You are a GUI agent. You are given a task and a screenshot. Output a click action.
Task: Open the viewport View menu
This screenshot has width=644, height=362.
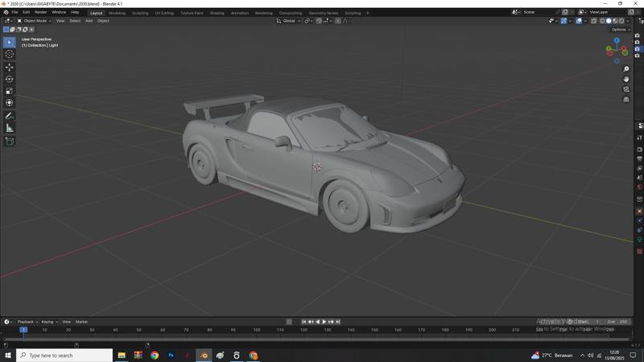60,21
